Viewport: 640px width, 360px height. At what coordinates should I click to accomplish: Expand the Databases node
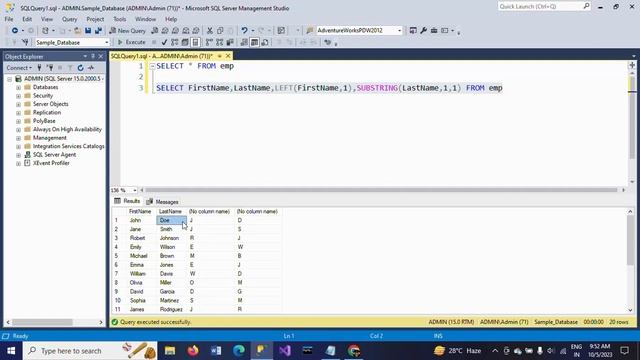(x=18, y=87)
